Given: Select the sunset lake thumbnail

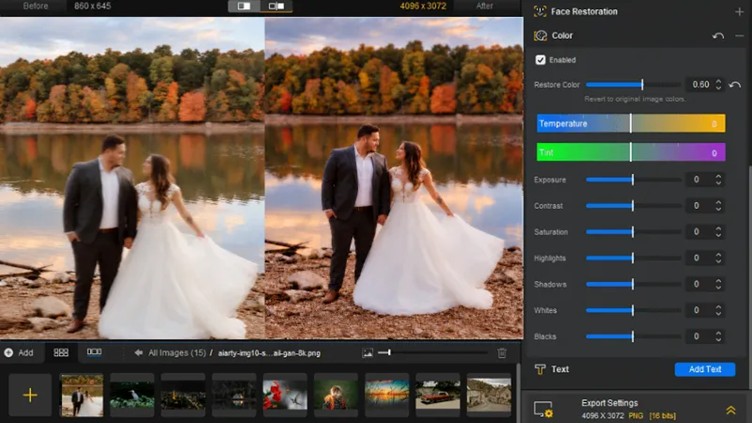Looking at the screenshot, I should (387, 395).
